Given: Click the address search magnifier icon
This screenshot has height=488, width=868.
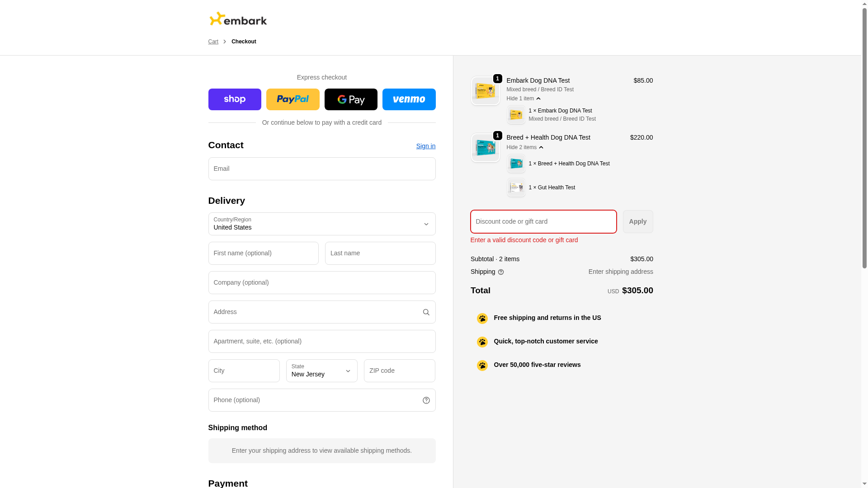Looking at the screenshot, I should [x=426, y=312].
